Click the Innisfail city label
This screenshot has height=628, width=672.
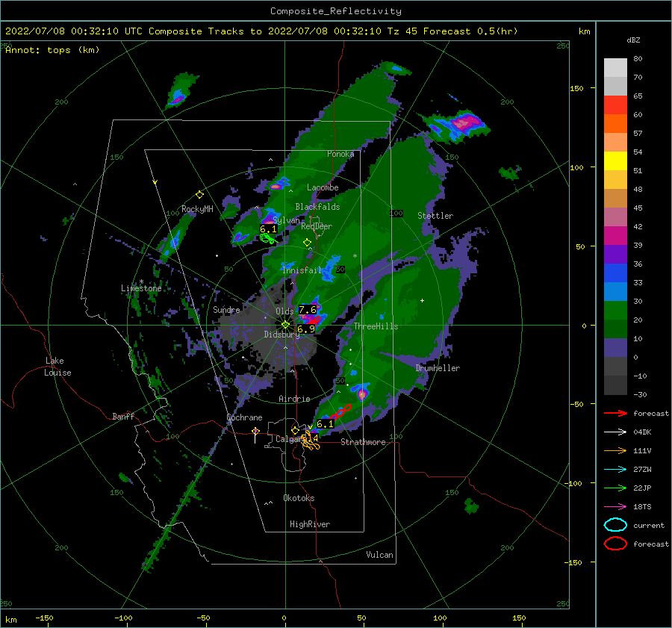click(x=302, y=270)
